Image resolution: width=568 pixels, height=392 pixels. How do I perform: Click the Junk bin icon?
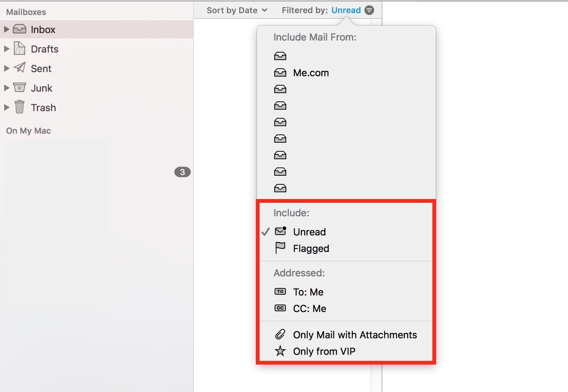pyautogui.click(x=20, y=87)
